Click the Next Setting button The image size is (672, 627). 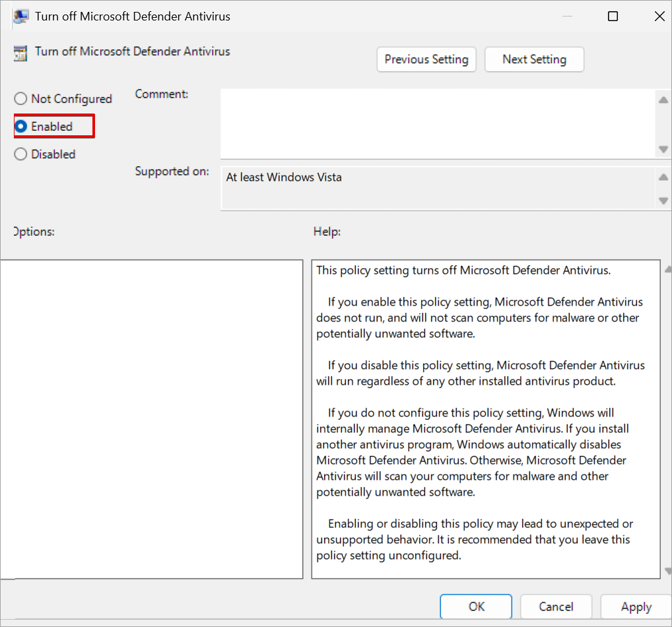click(x=534, y=59)
